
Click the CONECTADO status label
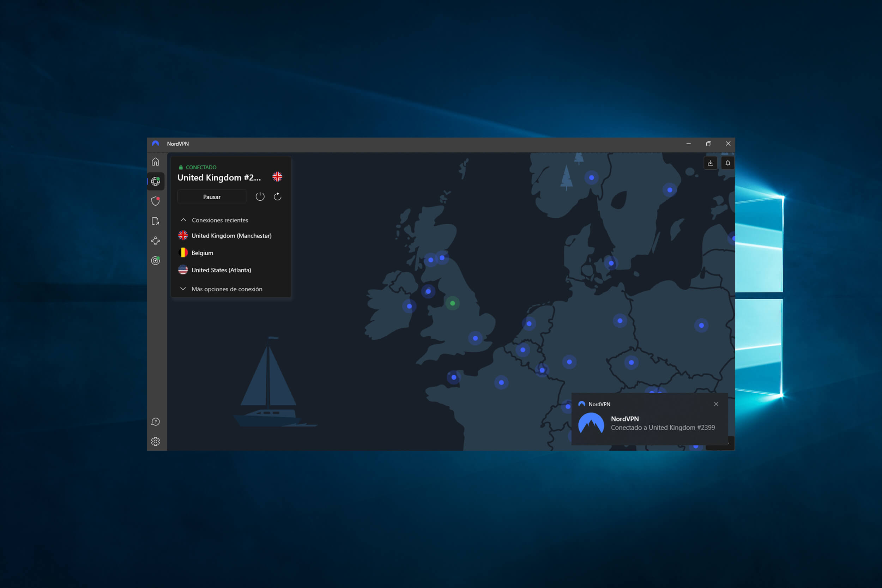tap(201, 167)
